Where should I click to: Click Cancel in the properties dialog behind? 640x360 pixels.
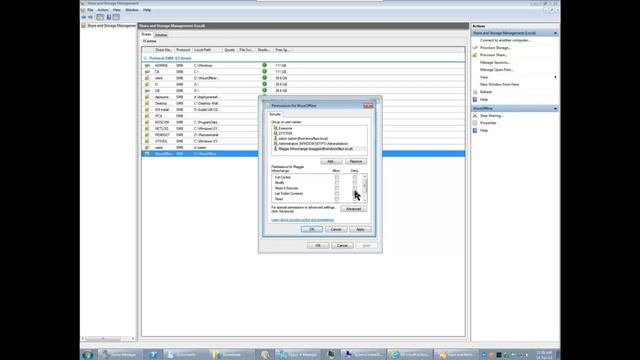342,246
